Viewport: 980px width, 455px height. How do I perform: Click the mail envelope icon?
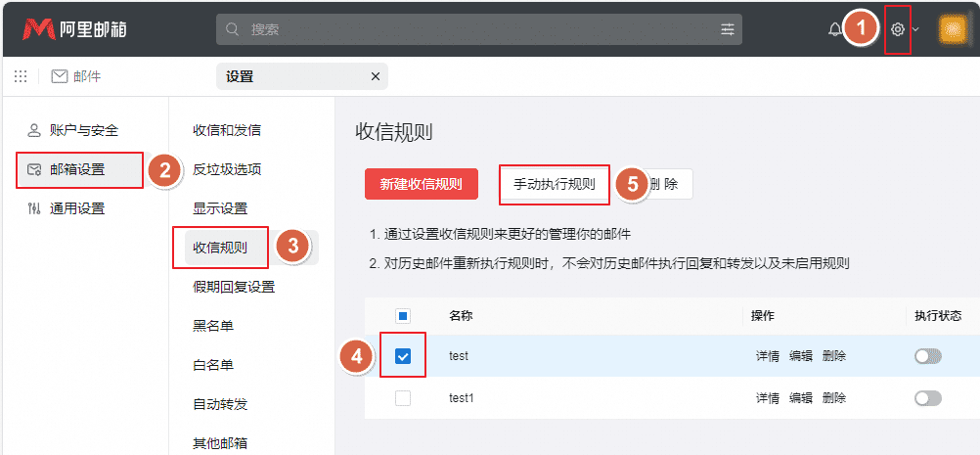[x=60, y=76]
